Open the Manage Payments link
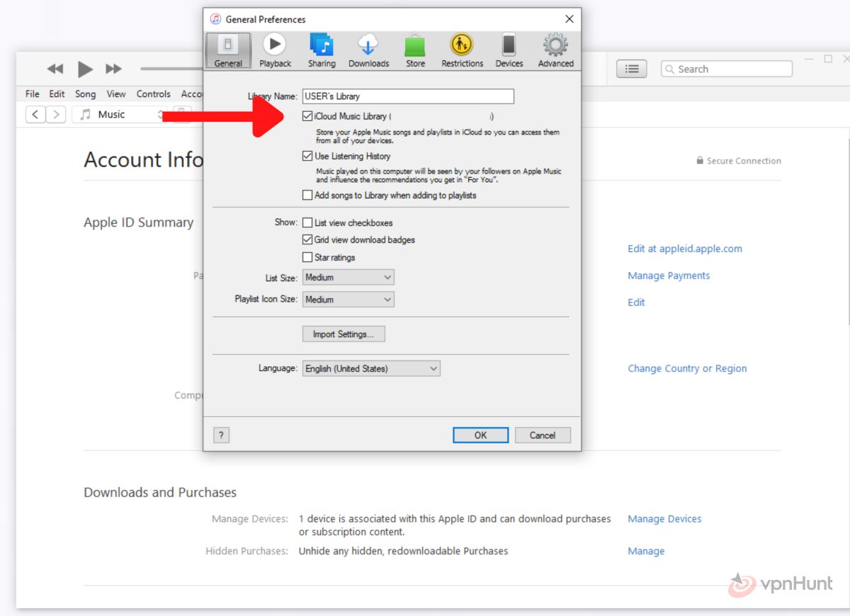 pyautogui.click(x=669, y=275)
